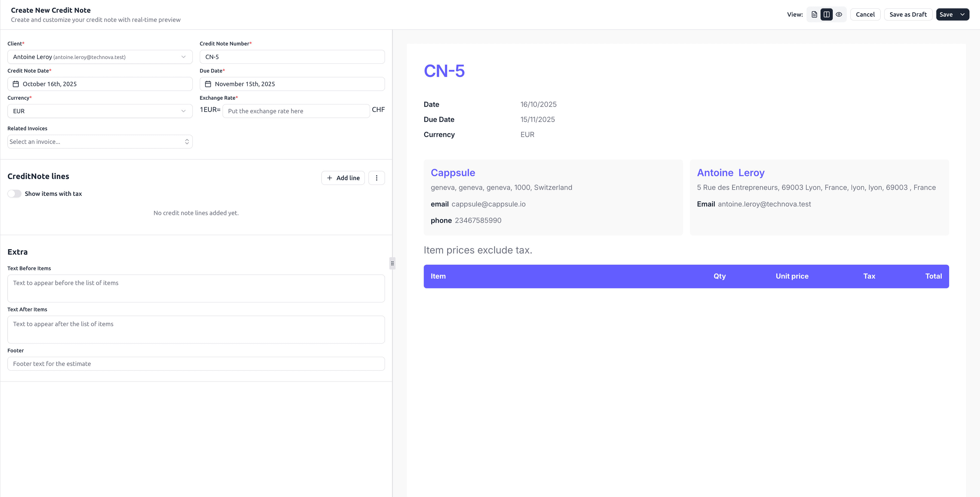Click the Footer text field
Screen dimensions: 980x497
coord(195,364)
